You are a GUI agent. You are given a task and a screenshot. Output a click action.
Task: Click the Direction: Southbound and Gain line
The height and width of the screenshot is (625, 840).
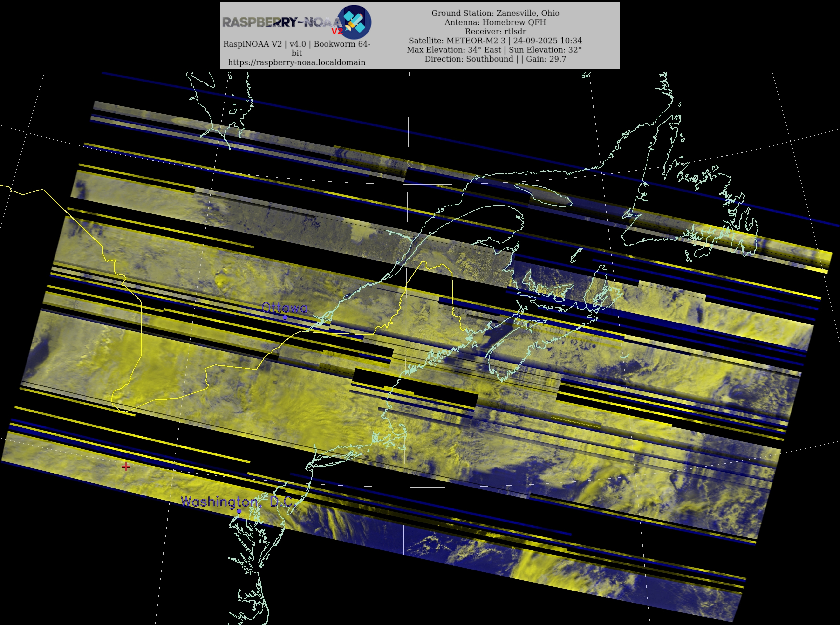pyautogui.click(x=495, y=59)
